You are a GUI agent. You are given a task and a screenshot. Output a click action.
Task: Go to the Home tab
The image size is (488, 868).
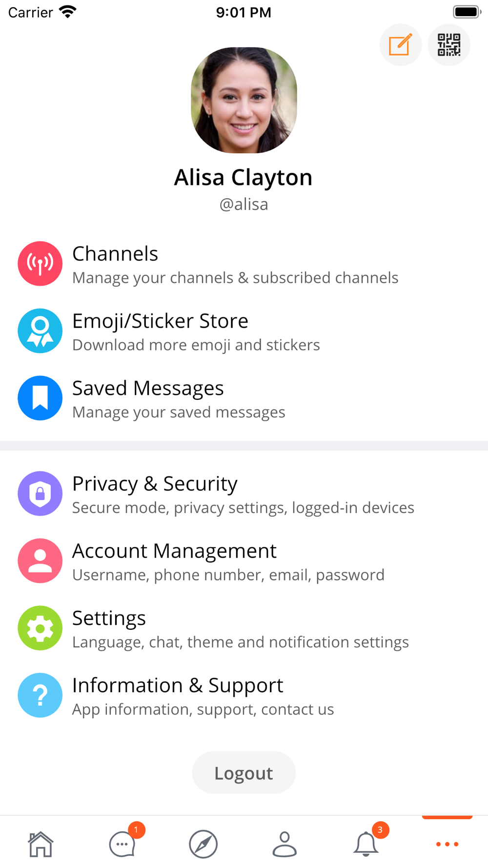click(41, 844)
